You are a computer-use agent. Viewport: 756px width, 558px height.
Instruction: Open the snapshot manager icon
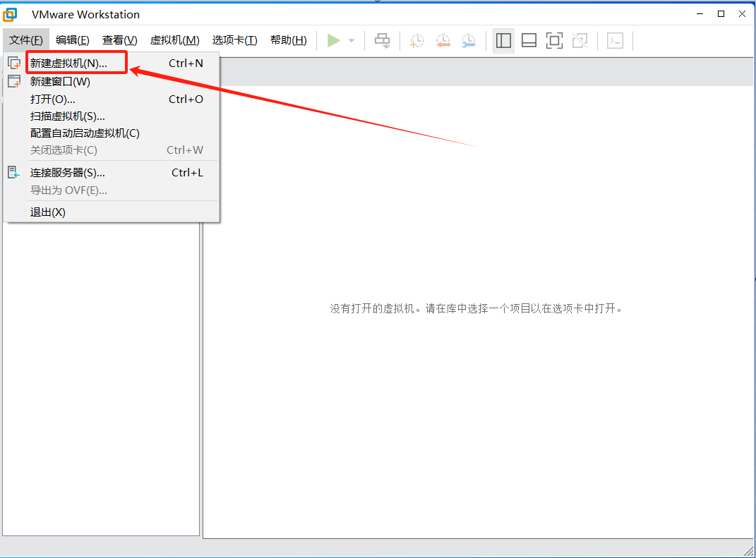pos(468,40)
